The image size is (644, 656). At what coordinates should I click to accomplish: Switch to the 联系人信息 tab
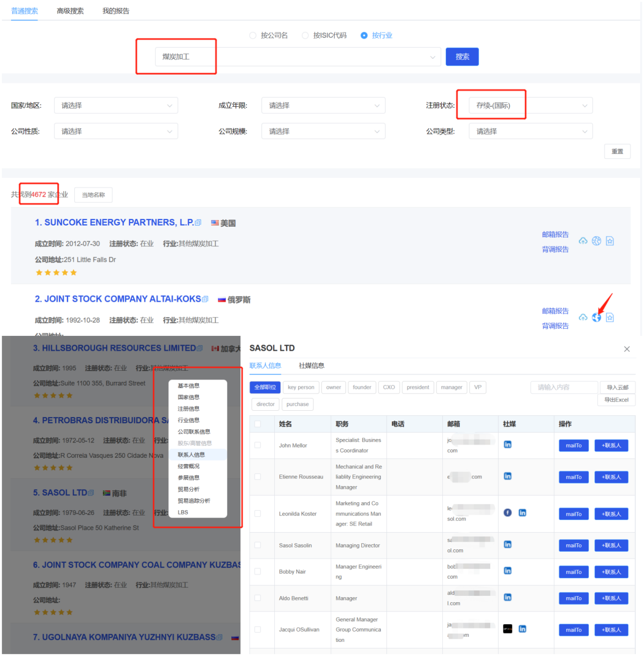[x=265, y=366]
